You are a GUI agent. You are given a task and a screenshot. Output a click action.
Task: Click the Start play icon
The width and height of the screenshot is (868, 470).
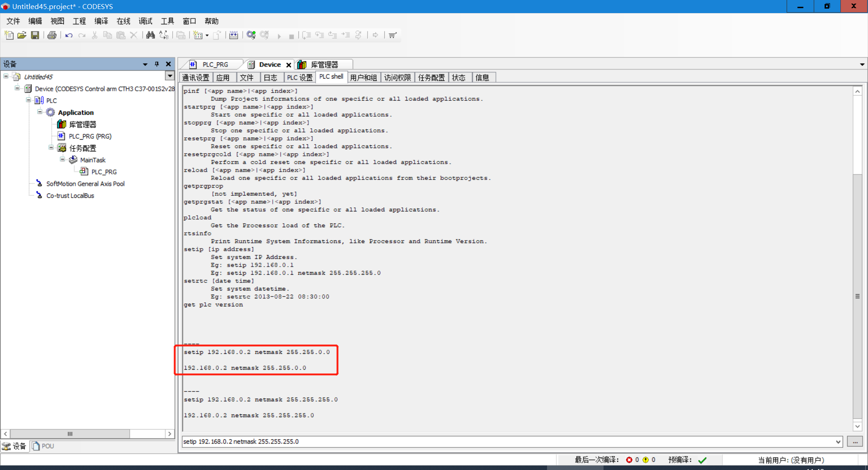(279, 36)
